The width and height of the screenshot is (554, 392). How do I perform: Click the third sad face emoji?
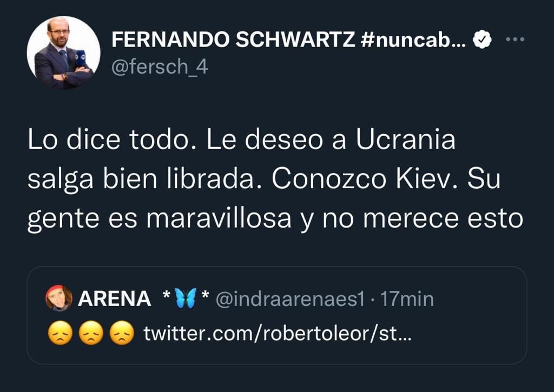coord(122,333)
